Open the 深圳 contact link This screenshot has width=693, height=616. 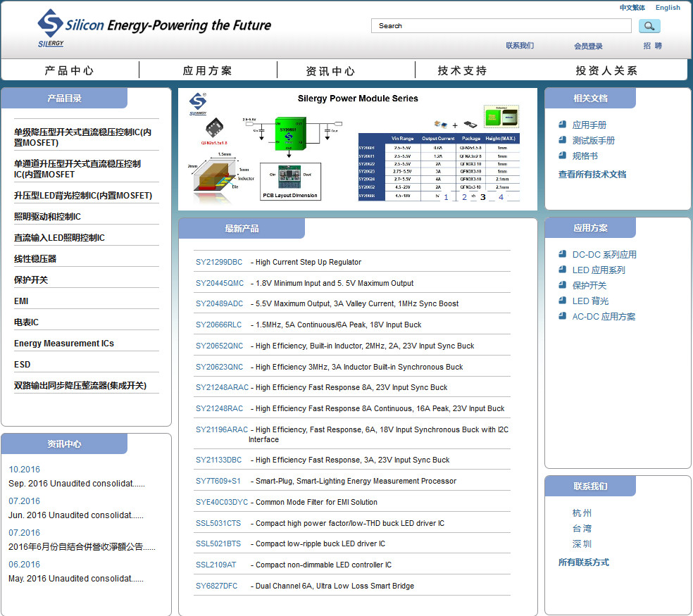click(582, 544)
